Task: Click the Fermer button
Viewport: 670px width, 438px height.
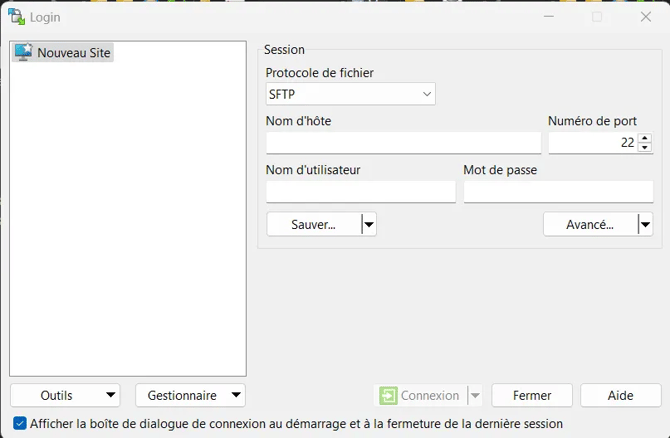Action: coord(531,396)
